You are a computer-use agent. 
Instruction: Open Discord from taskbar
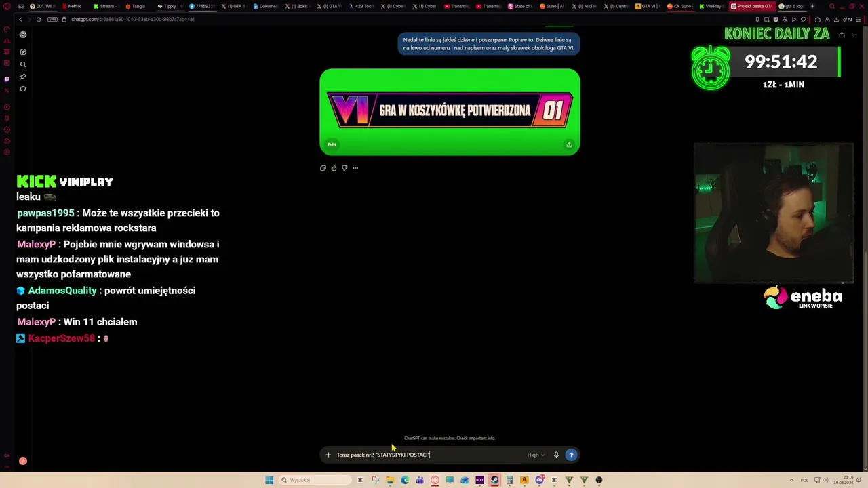(x=539, y=480)
